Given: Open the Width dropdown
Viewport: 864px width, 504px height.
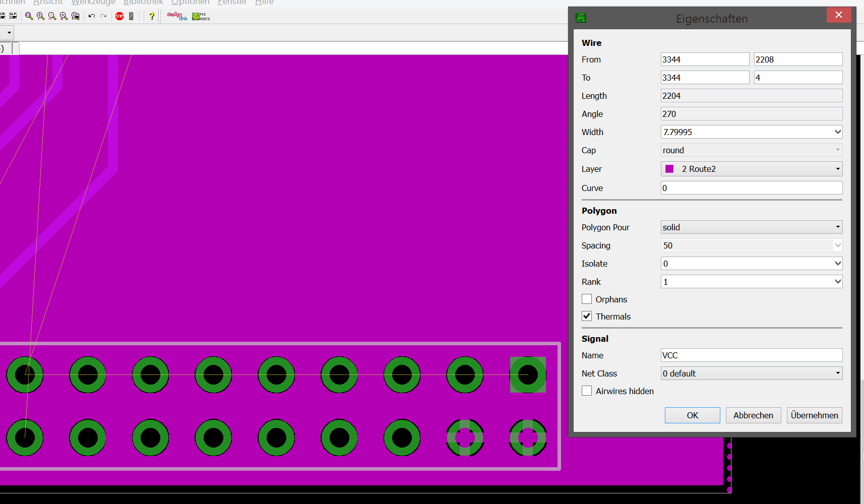Looking at the screenshot, I should point(838,132).
